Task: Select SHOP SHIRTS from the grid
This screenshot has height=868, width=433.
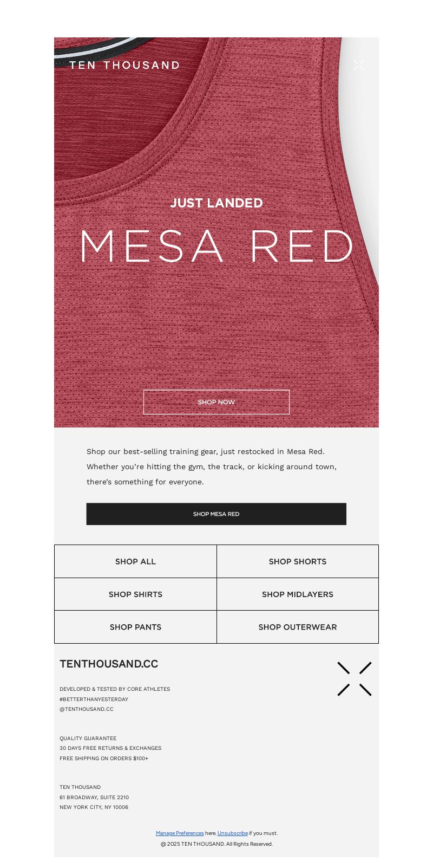Action: 135,594
